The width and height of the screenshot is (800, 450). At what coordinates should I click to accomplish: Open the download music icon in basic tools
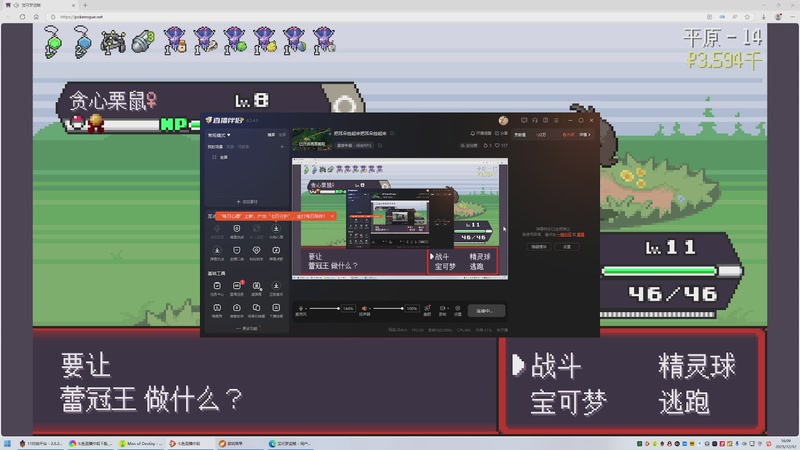click(276, 288)
